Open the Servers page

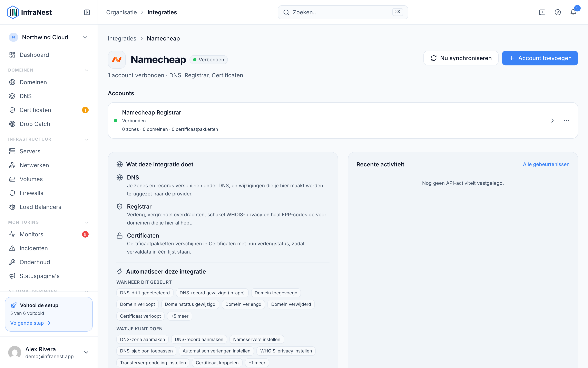click(49, 151)
